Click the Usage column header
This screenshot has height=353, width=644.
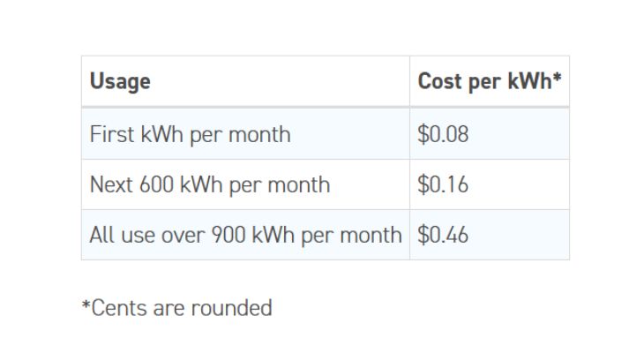120,82
